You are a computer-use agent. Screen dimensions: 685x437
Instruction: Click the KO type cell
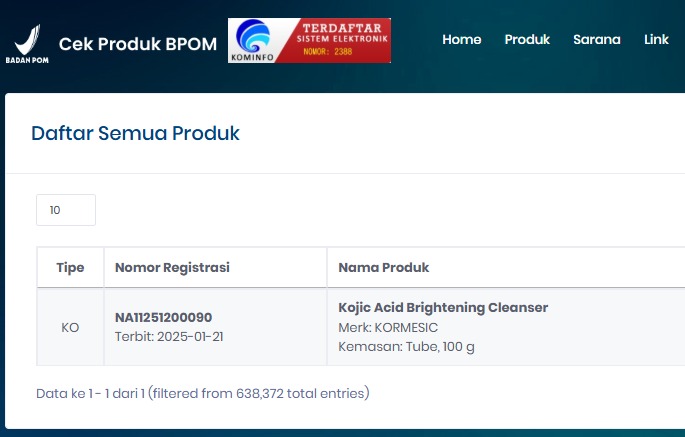pyautogui.click(x=70, y=327)
